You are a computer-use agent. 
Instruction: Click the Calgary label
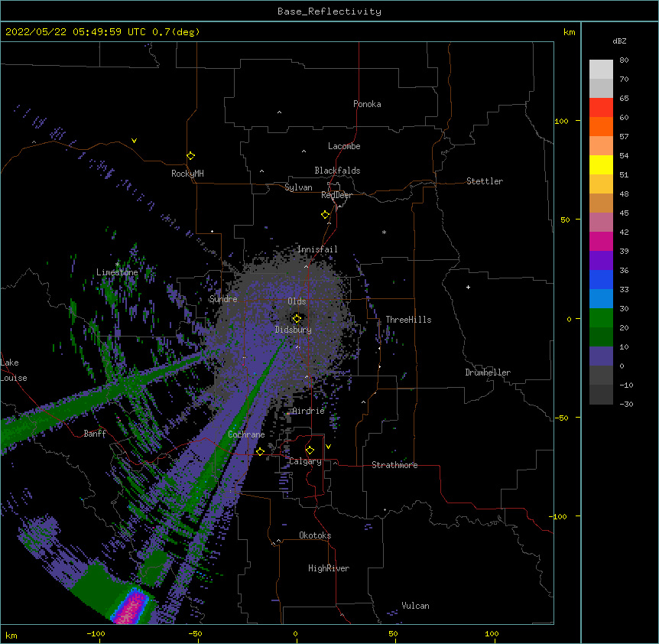[305, 461]
